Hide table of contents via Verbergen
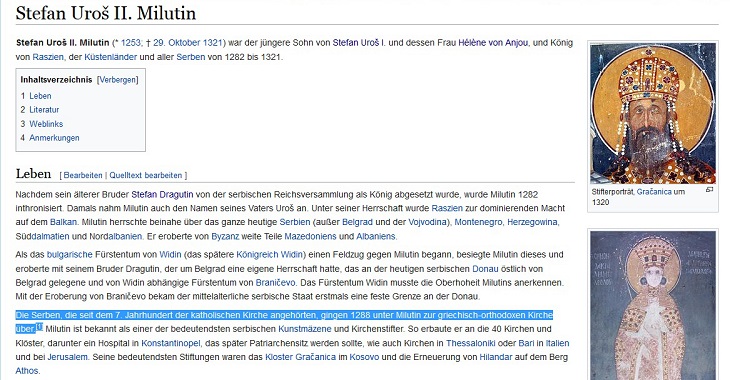This screenshot has height=380, width=730. pos(117,80)
